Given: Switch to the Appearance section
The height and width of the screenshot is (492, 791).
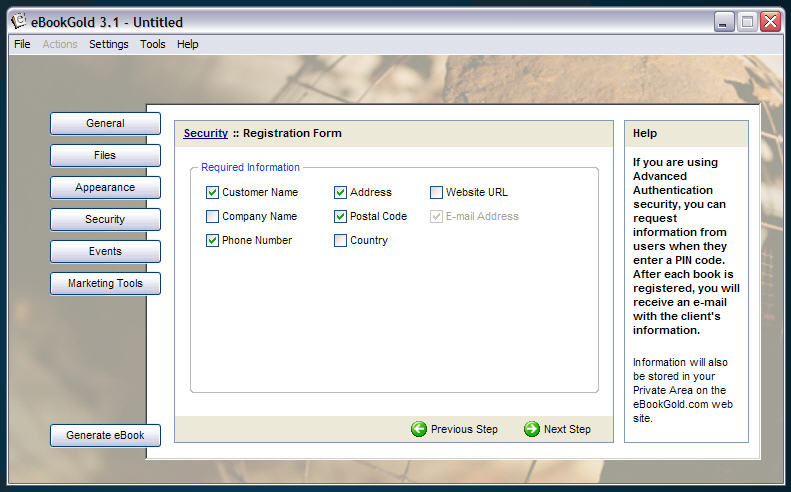Looking at the screenshot, I should (x=105, y=187).
